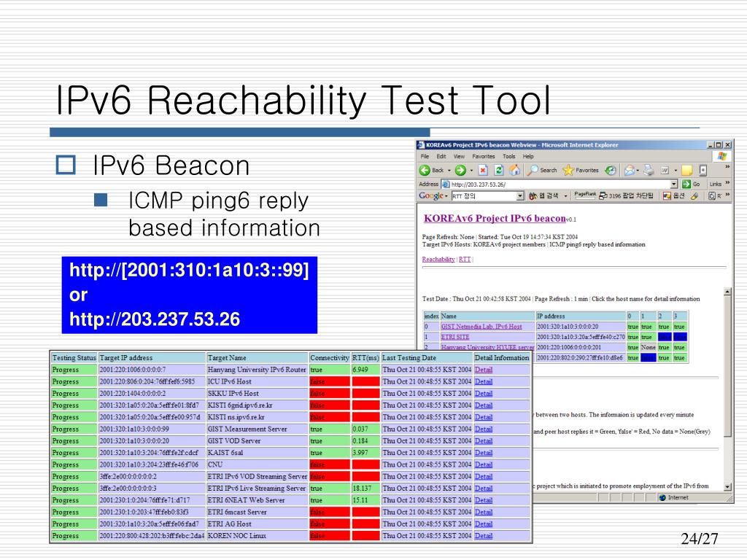Click the Windows flag logo in IE
The height and width of the screenshot is (560, 747).
[x=721, y=157]
